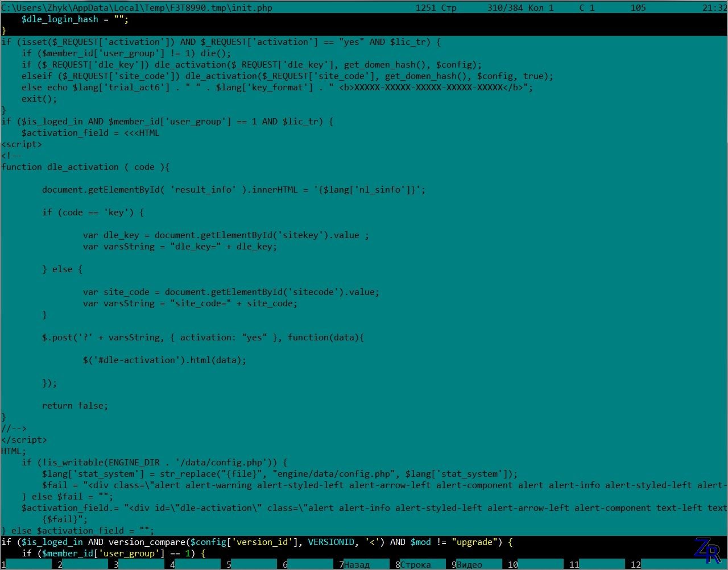
Task: Click the F8 "Строка" key-bar button
Action: pos(418,564)
